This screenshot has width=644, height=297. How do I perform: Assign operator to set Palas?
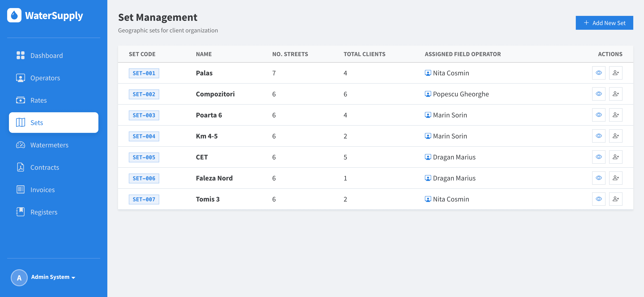[x=616, y=73]
